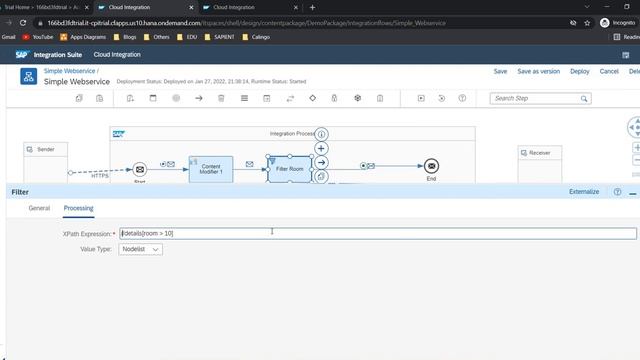Click the magnifier icon in Search Step
The width and height of the screenshot is (640, 360).
click(584, 99)
